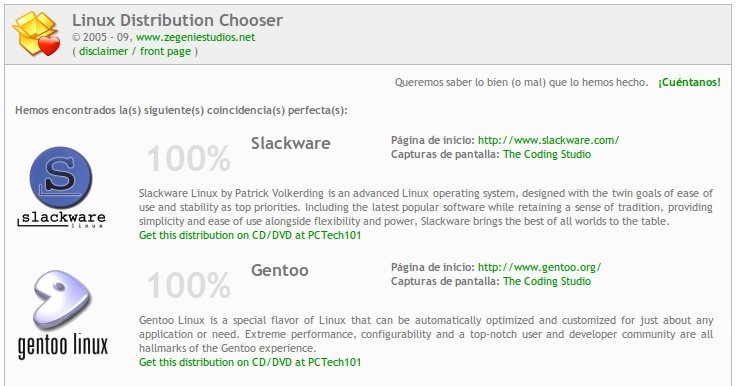Click the Slackware blue circle logo
The width and height of the screenshot is (736, 386).
pyautogui.click(x=61, y=178)
